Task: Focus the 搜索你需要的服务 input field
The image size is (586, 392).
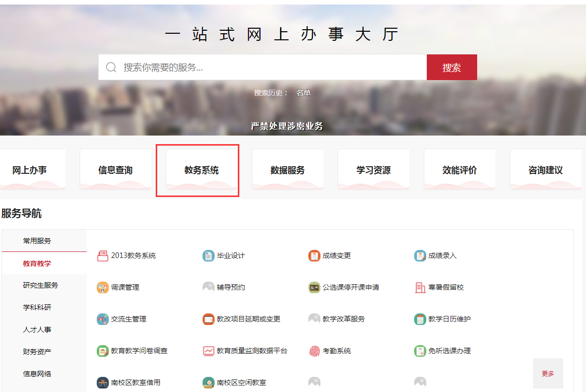Action: click(x=272, y=68)
